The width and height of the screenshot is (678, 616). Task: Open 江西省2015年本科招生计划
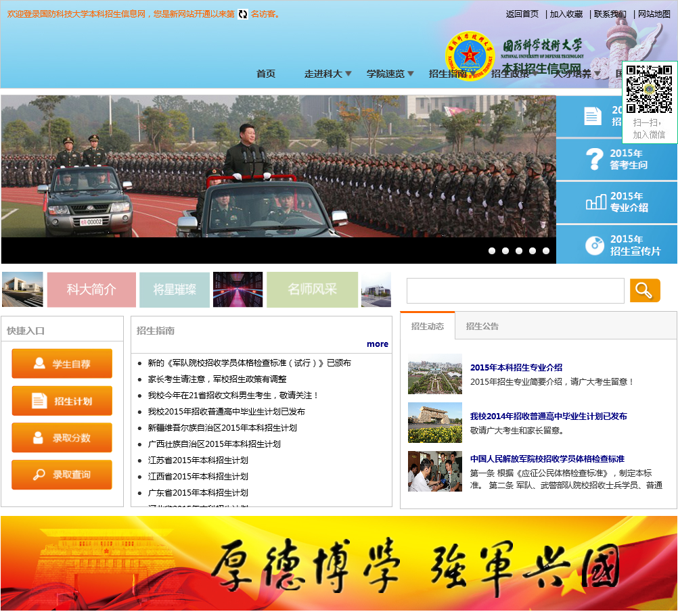click(198, 477)
